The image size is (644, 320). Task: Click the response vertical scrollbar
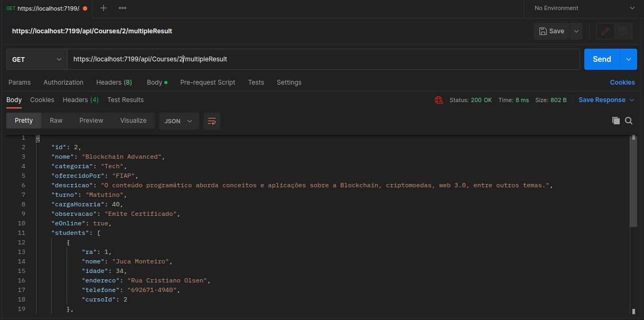coord(633,182)
